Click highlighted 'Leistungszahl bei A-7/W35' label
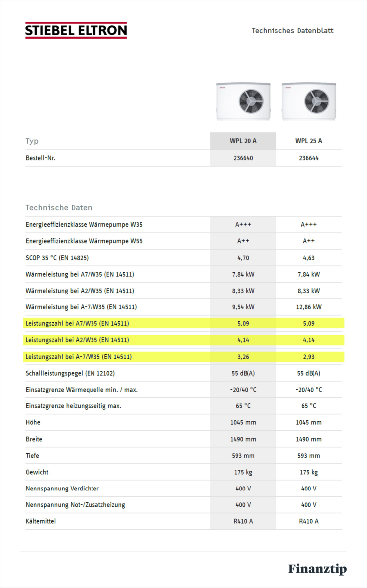The image size is (367, 588). click(79, 357)
